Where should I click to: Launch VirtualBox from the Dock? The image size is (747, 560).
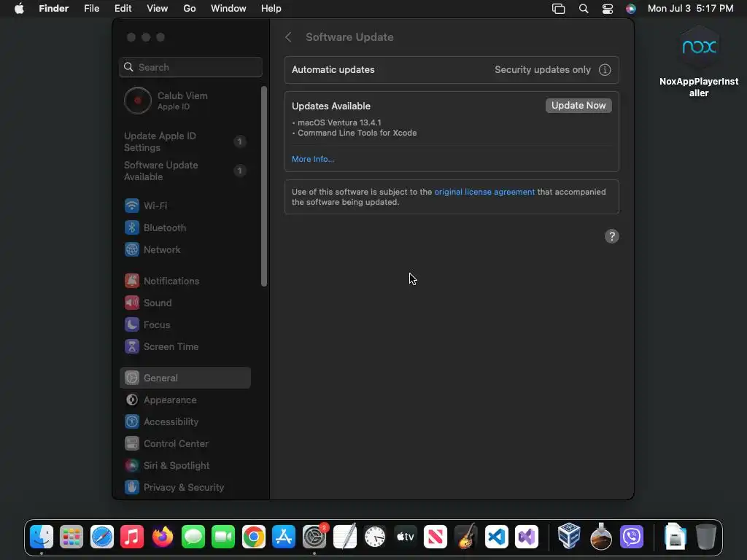tap(569, 536)
